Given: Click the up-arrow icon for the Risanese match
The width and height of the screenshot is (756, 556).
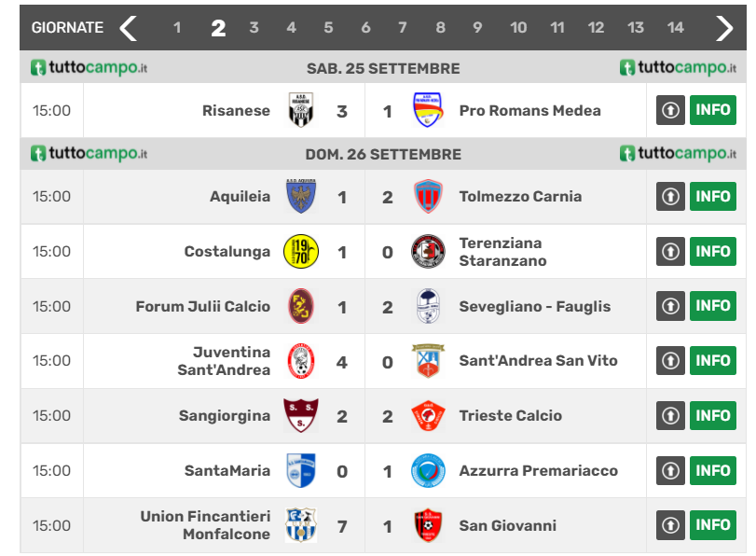Looking at the screenshot, I should coord(670,110).
